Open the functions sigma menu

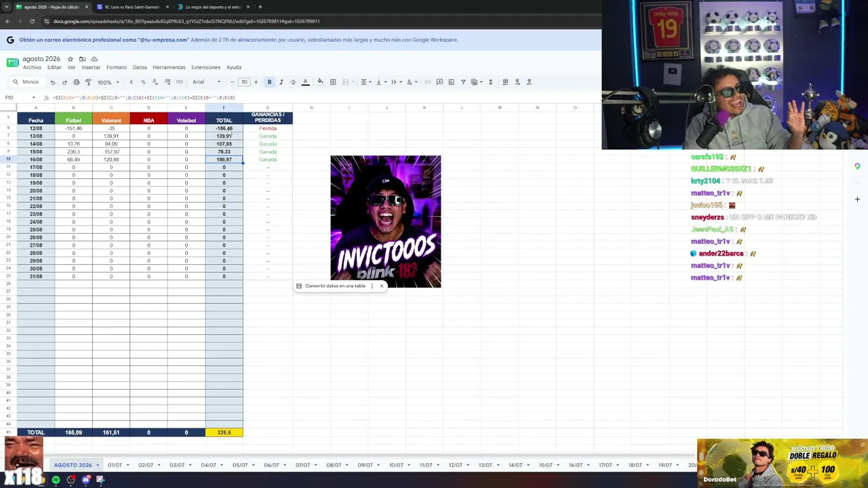490,82
